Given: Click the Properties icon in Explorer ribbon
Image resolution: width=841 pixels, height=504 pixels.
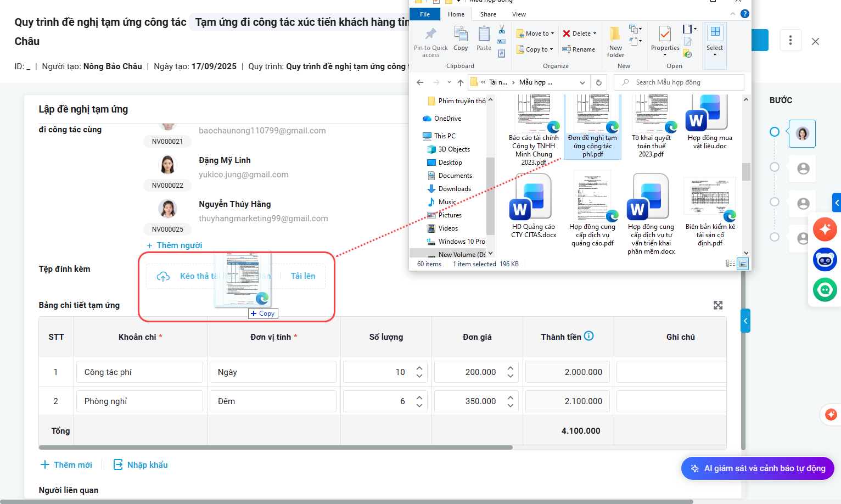Looking at the screenshot, I should click(x=665, y=35).
